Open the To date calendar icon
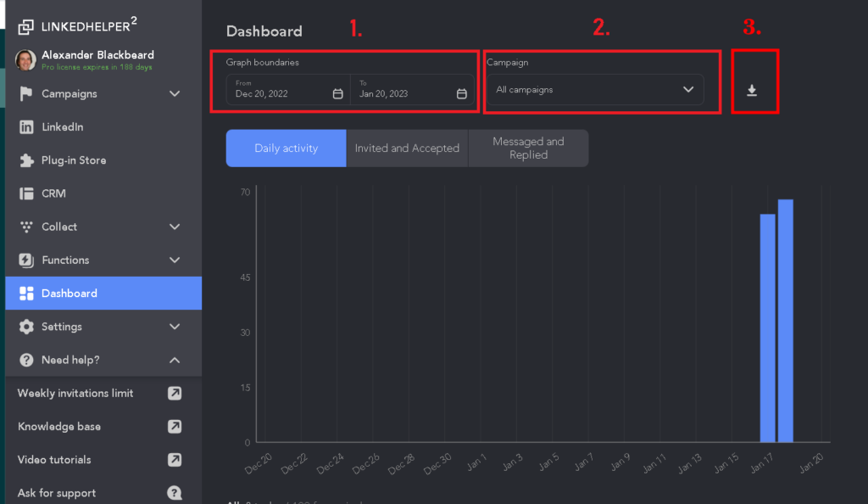This screenshot has width=868, height=504. point(462,93)
